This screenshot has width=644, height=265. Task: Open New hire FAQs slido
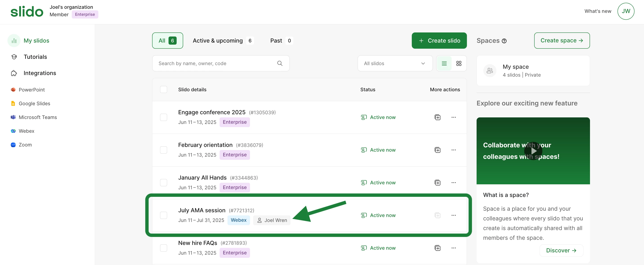tap(198, 243)
